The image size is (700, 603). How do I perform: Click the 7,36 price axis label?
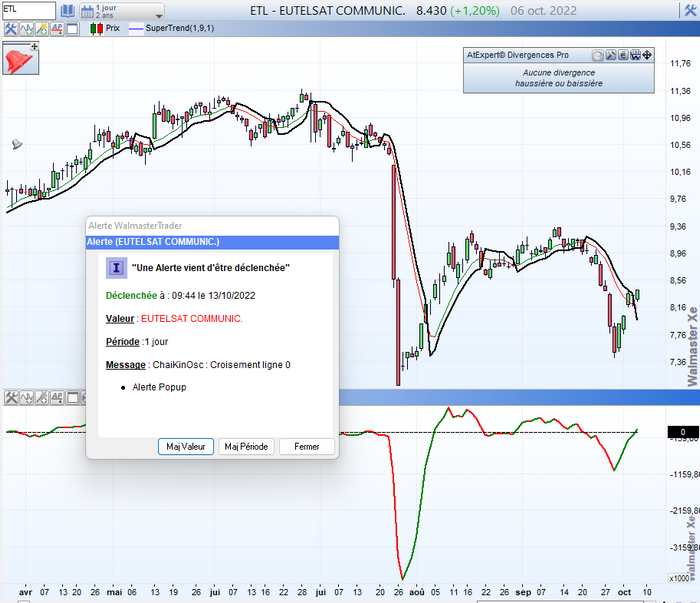678,362
